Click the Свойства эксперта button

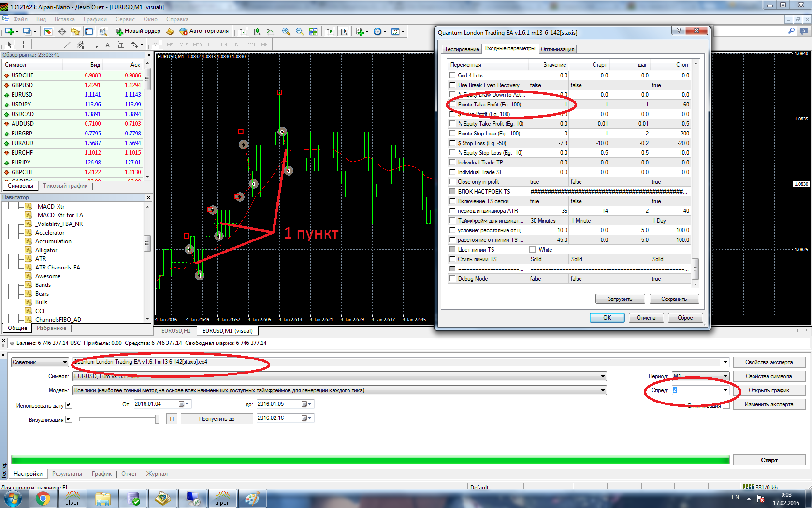pos(769,362)
